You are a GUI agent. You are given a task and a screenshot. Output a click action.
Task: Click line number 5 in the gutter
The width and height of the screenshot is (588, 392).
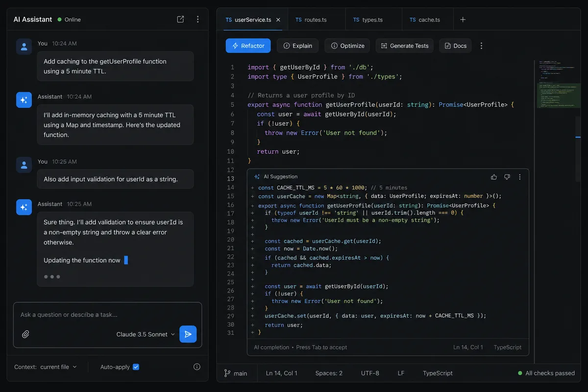[x=232, y=105]
